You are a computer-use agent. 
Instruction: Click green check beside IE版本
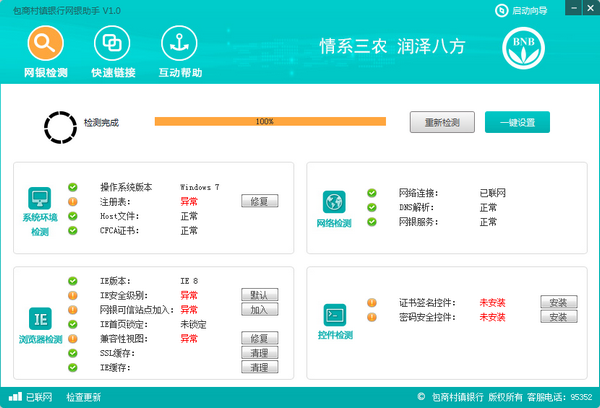[x=73, y=281]
